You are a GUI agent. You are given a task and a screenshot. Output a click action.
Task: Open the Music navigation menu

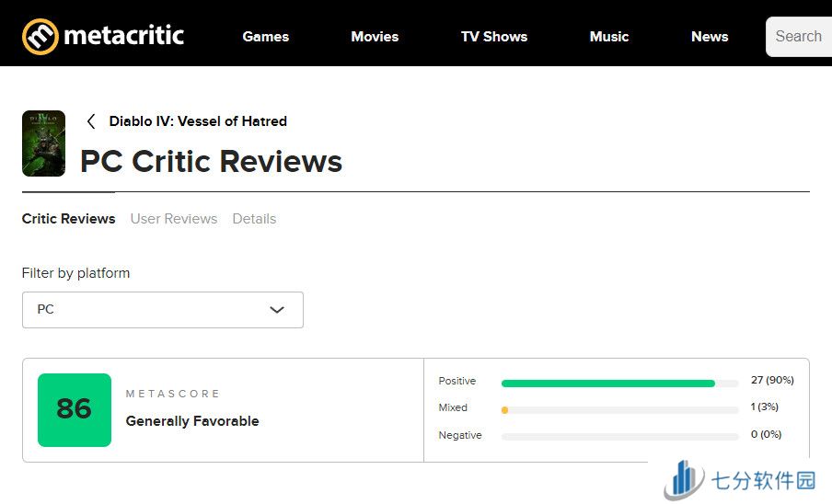[609, 37]
